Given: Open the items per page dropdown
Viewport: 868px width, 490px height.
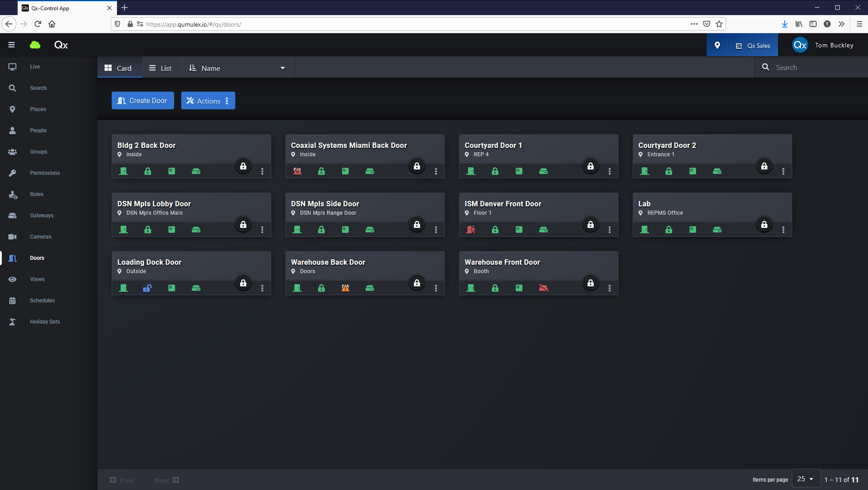Looking at the screenshot, I should pyautogui.click(x=806, y=478).
